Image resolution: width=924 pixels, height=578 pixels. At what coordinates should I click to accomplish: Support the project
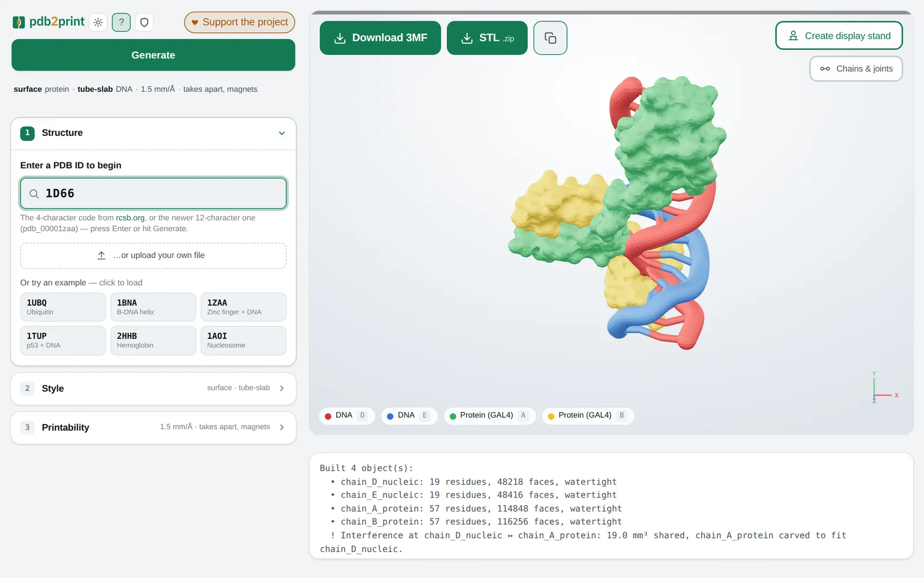click(x=240, y=23)
